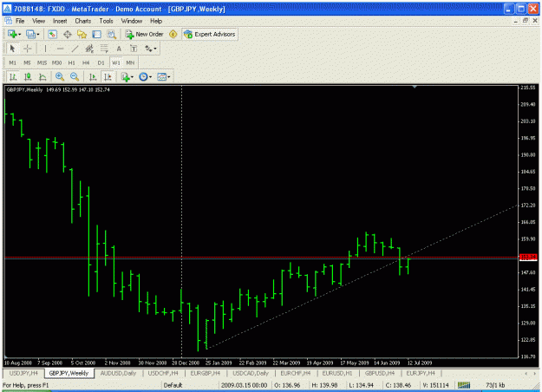Viewport: 542px width, 392px height.
Task: Switch to the EURJPY,H4 chart tab
Action: [x=421, y=373]
